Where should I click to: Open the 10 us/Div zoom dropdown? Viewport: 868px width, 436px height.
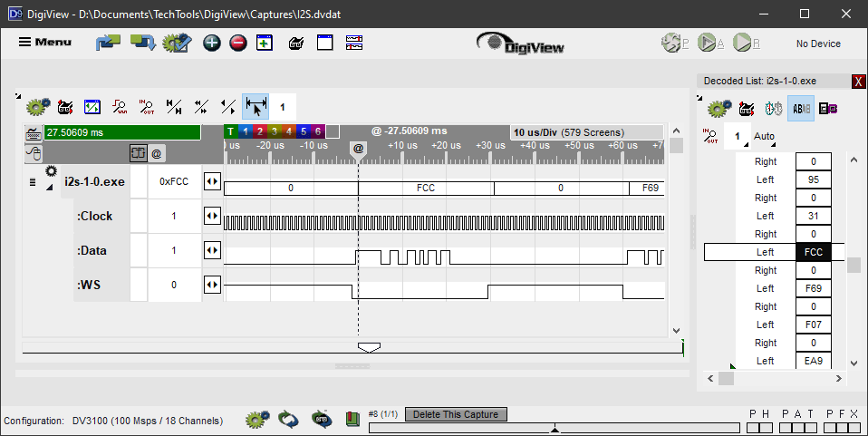pos(580,132)
